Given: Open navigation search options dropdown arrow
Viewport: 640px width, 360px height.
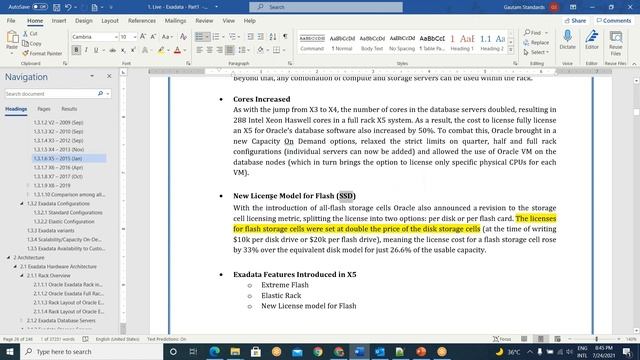Looking at the screenshot, I should pos(108,94).
